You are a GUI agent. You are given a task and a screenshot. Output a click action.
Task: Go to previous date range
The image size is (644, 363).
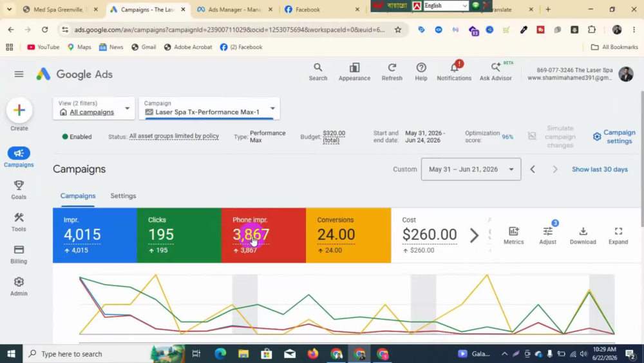click(533, 169)
